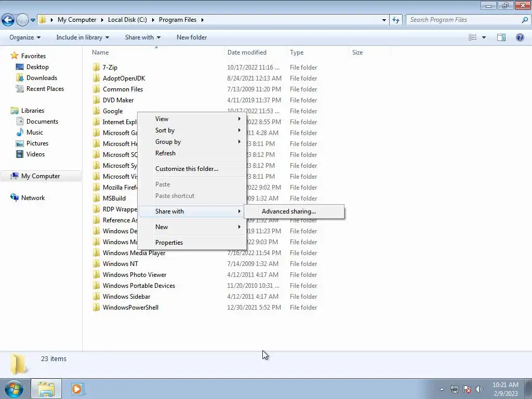
Task: Click the Music note icon in Libraries
Action: [x=20, y=132]
